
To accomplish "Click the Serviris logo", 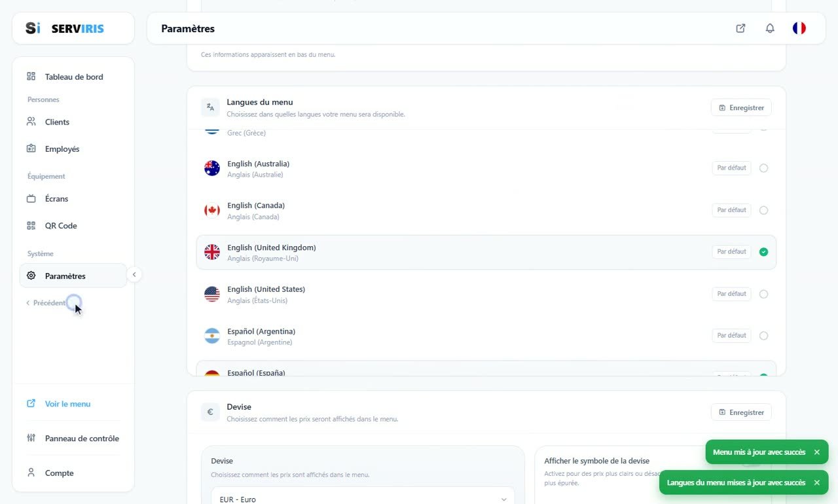I will [x=65, y=28].
